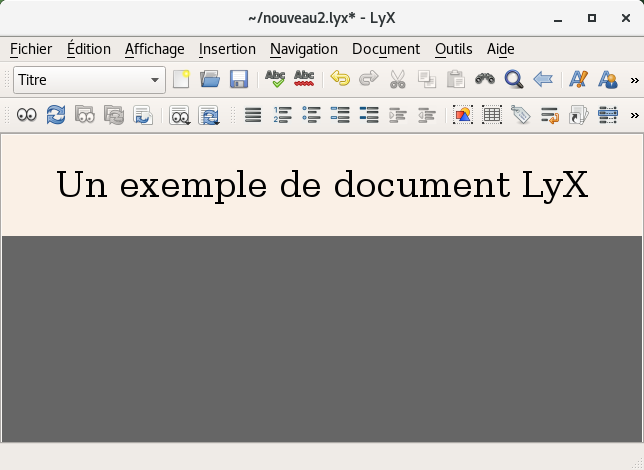The width and height of the screenshot is (644, 470).
Task: Click the grey area below the document
Action: [x=322, y=339]
